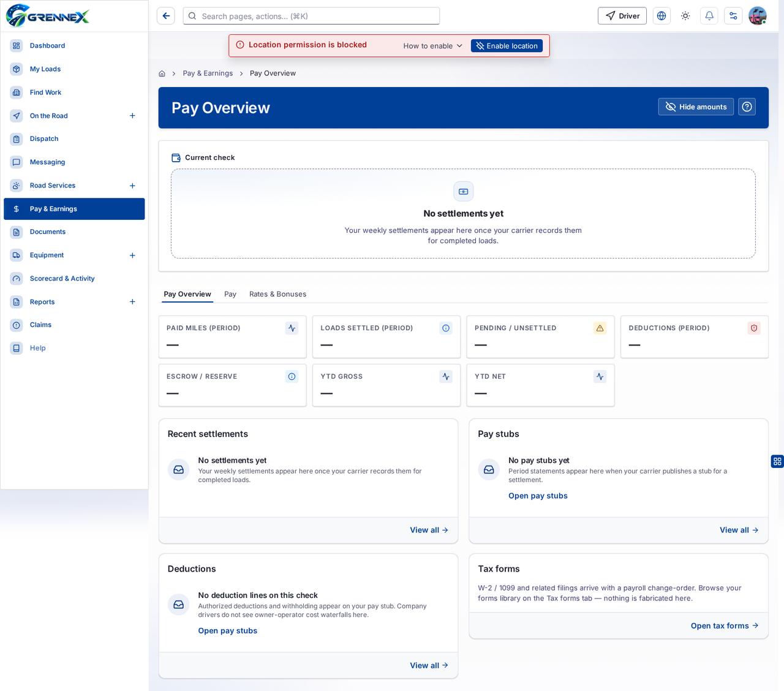The image size is (784, 691).
Task: Open the help question mark icon
Action: click(x=747, y=107)
